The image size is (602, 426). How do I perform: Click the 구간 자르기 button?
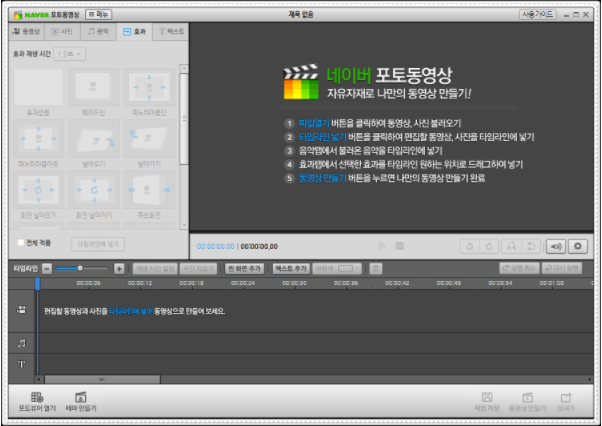coord(198,269)
